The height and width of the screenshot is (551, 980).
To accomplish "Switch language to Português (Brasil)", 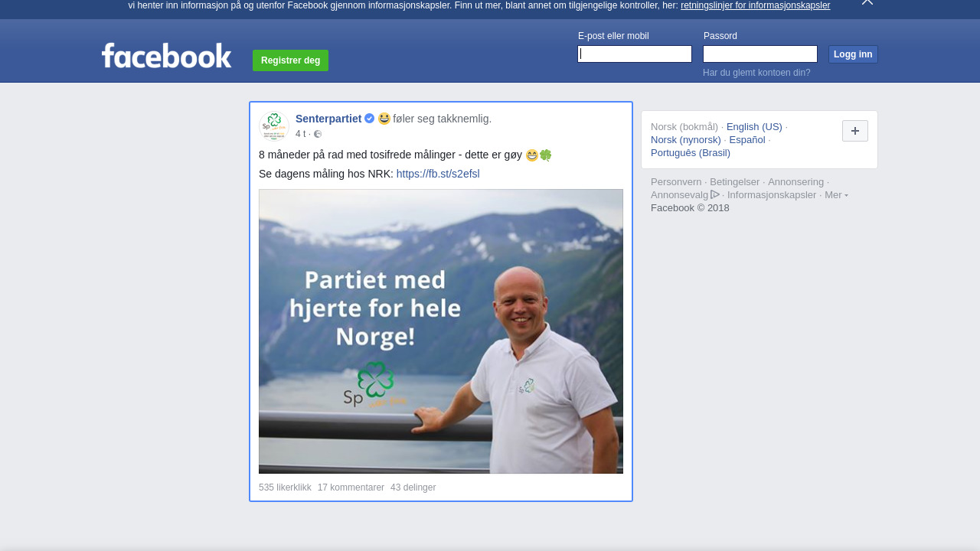I will pyautogui.click(x=691, y=153).
